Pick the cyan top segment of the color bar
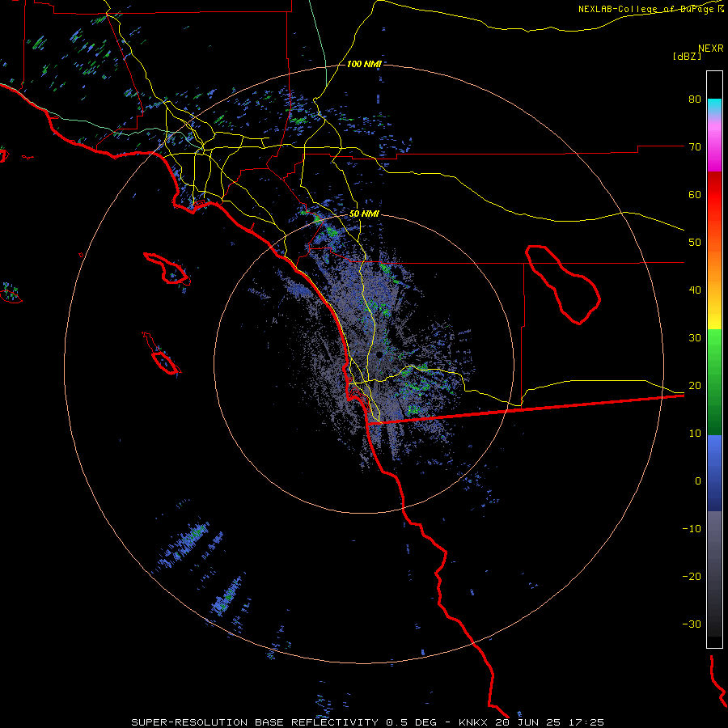The height and width of the screenshot is (728, 728). [x=714, y=104]
